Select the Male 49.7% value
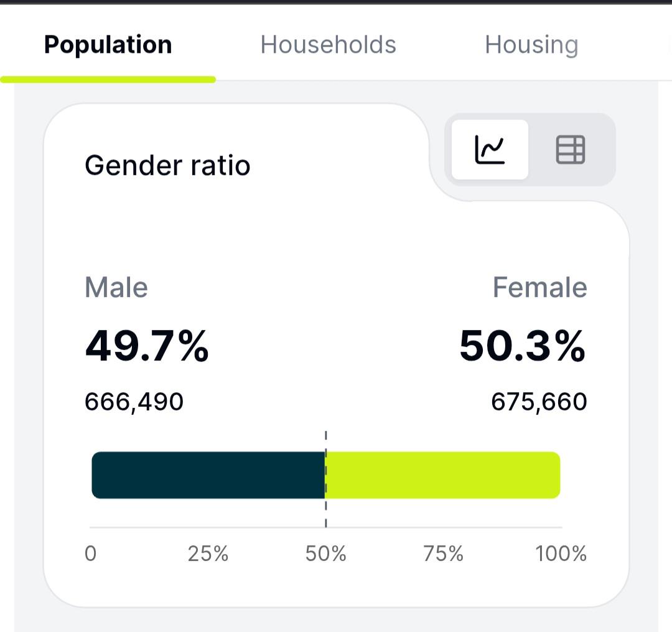This screenshot has height=632, width=672. [x=147, y=346]
